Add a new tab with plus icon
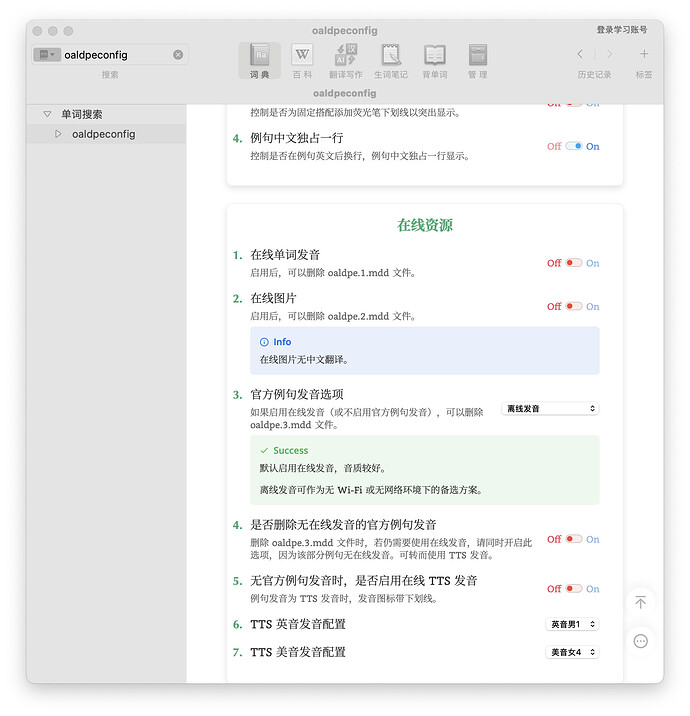690x716 pixels. tap(644, 54)
